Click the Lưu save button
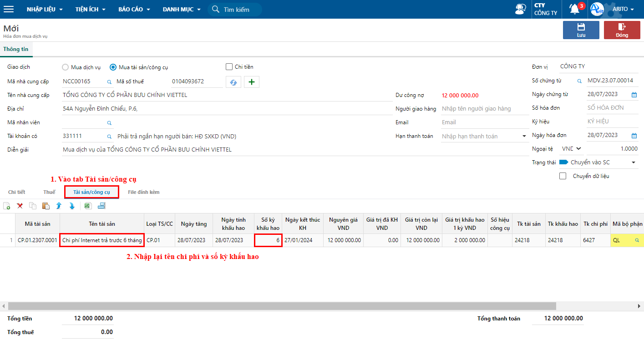 click(581, 30)
